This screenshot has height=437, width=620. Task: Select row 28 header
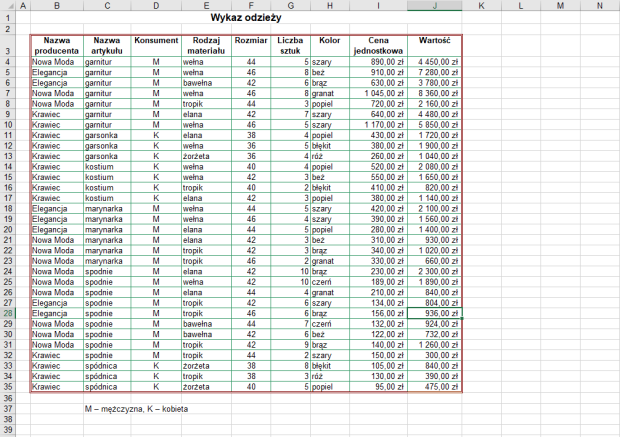point(10,313)
